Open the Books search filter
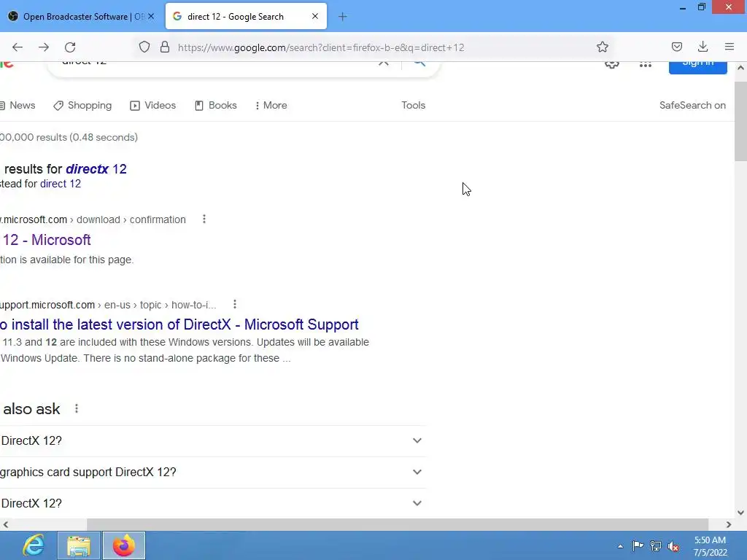 coord(216,105)
